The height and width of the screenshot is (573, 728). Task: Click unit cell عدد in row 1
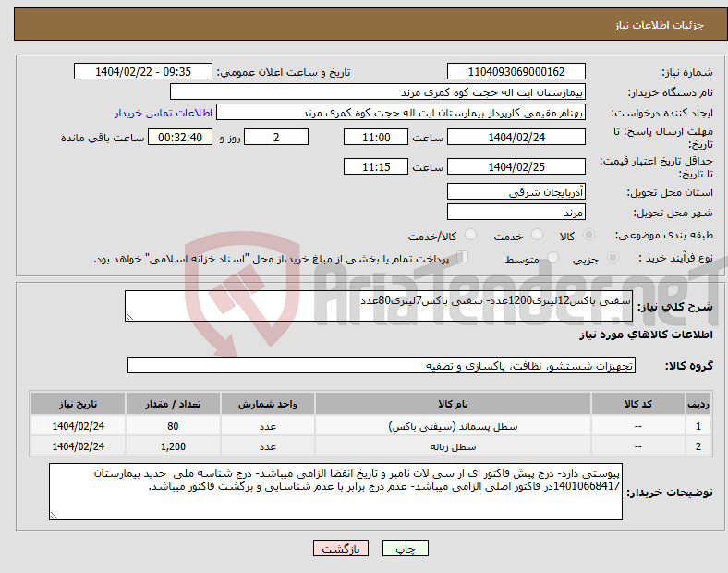pyautogui.click(x=268, y=426)
